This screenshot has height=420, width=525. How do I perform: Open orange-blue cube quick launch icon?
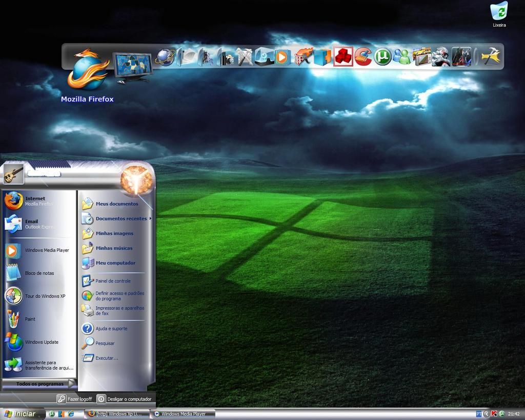pyautogui.click(x=62, y=414)
